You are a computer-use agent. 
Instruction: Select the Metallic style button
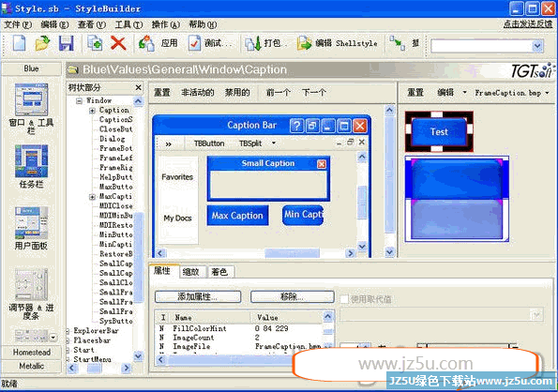click(31, 366)
